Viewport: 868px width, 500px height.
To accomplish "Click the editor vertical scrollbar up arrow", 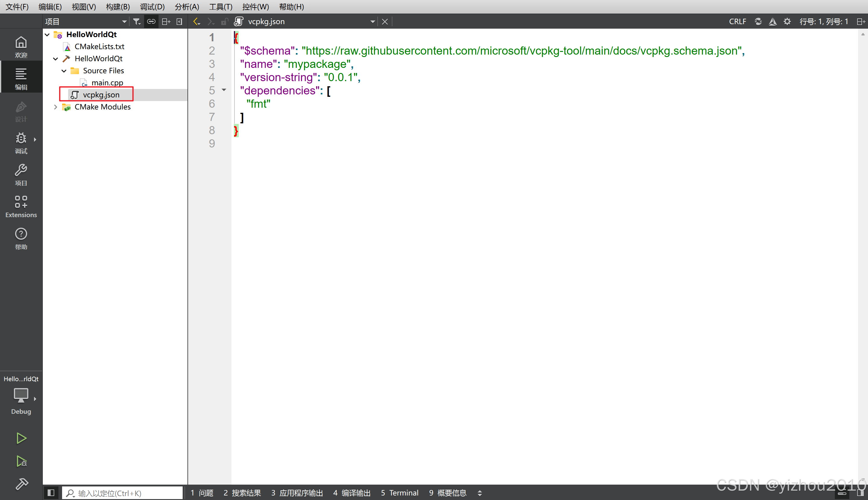I will click(863, 34).
